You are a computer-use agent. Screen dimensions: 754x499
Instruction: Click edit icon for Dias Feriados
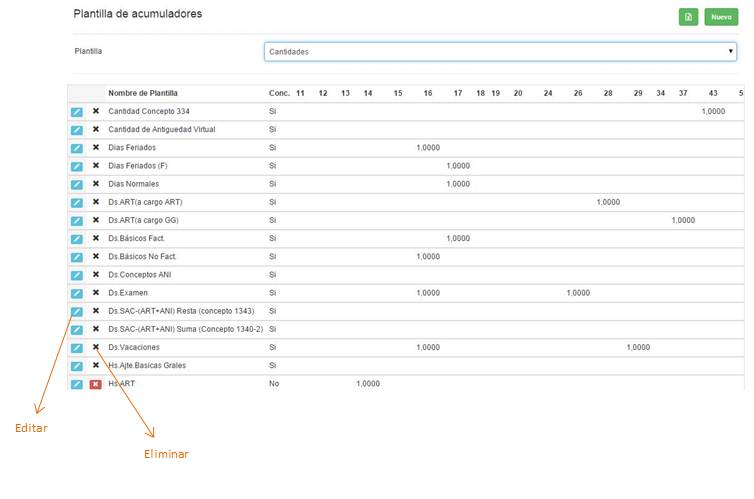click(x=77, y=148)
